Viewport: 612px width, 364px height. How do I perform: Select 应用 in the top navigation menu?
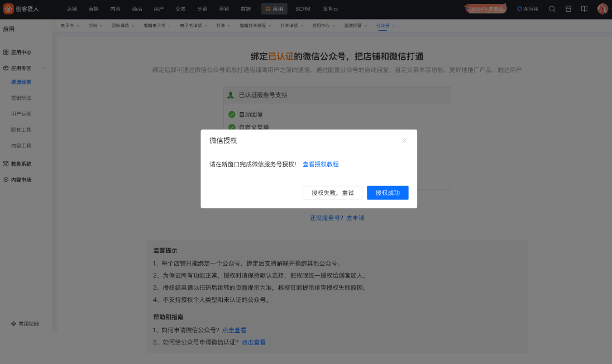point(274,9)
